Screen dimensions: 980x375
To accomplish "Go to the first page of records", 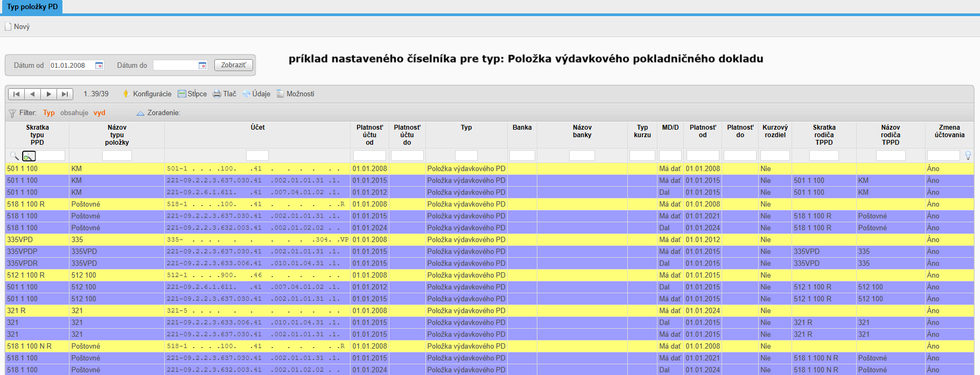I will click(x=16, y=94).
